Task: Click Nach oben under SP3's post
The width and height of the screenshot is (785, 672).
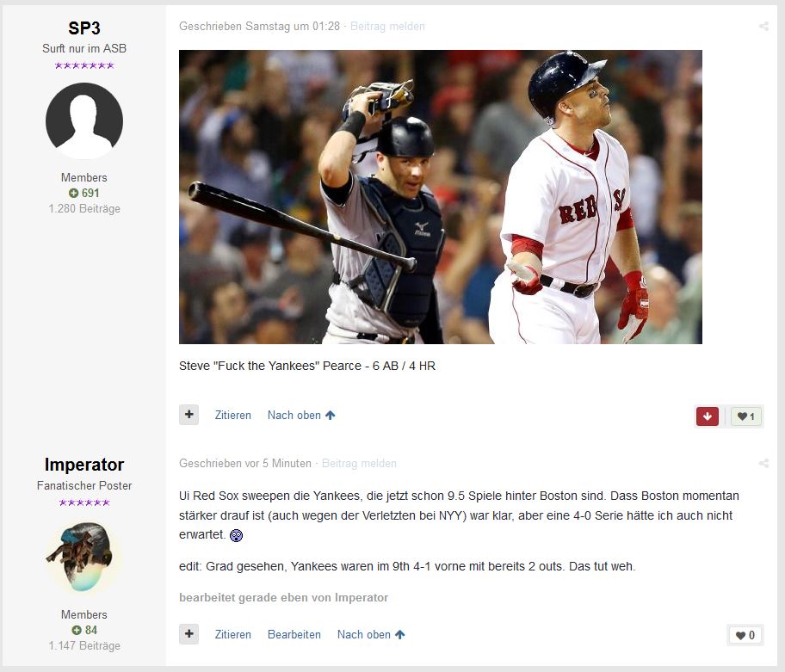Action: pyautogui.click(x=301, y=416)
